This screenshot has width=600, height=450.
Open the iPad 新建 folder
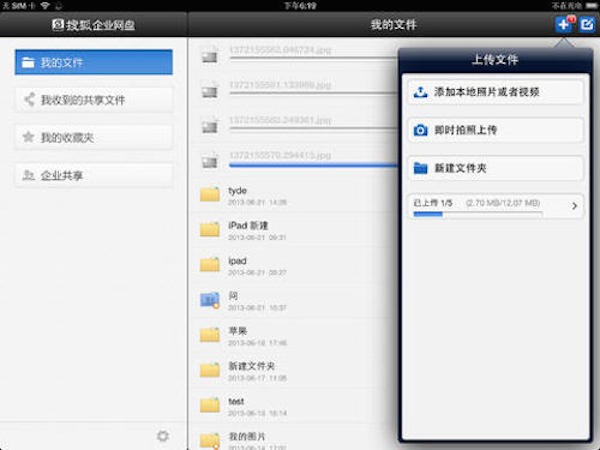[x=247, y=230]
